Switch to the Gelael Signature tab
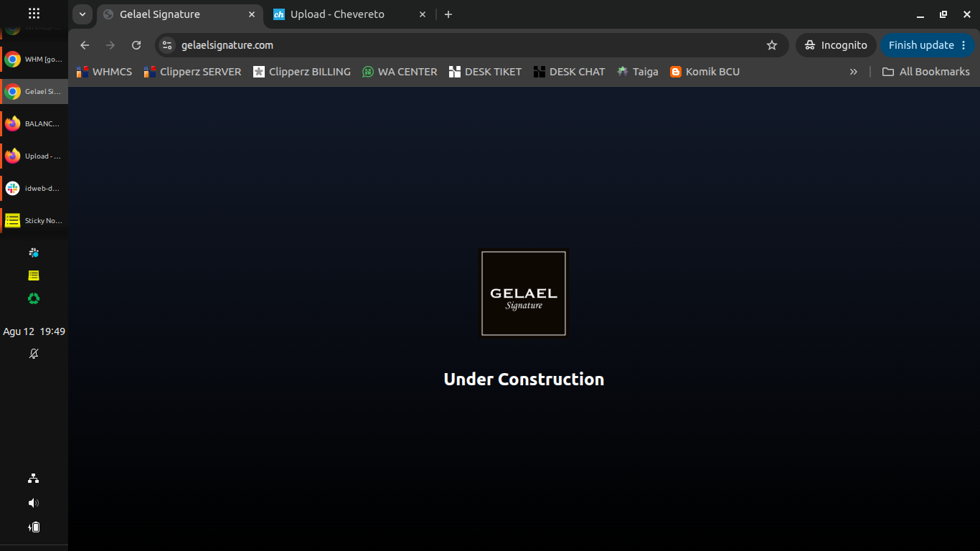 pos(179,14)
